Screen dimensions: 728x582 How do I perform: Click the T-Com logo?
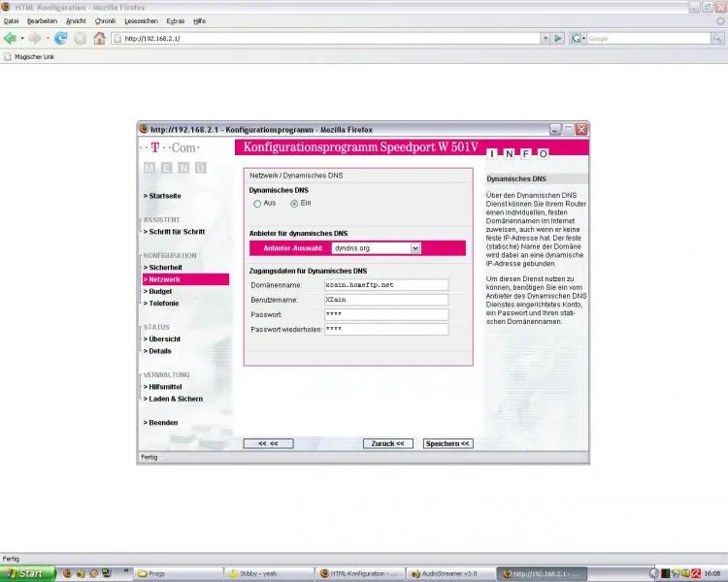pos(169,147)
